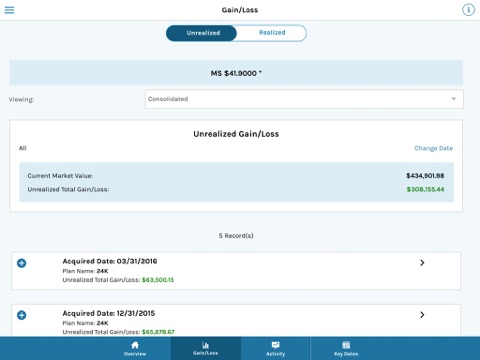Image resolution: width=480 pixels, height=360 pixels.
Task: Open details chevron for 12/31/2015 record
Action: (x=422, y=315)
